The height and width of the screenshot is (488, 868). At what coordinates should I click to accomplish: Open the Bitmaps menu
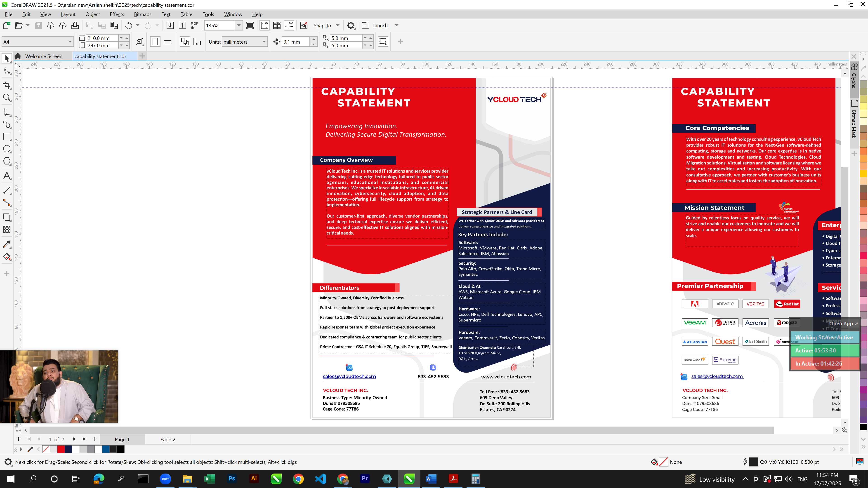(143, 14)
